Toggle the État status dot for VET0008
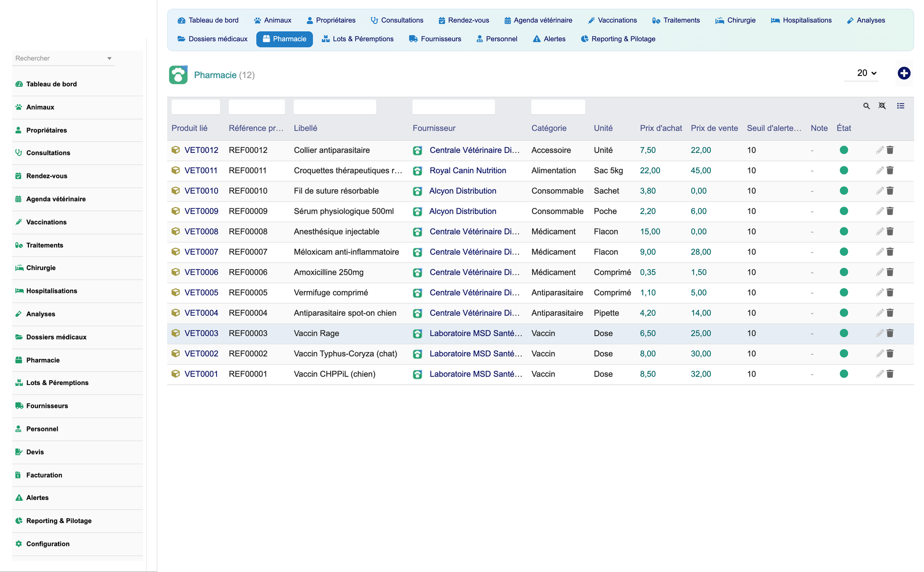This screenshot has width=924, height=572. (844, 232)
